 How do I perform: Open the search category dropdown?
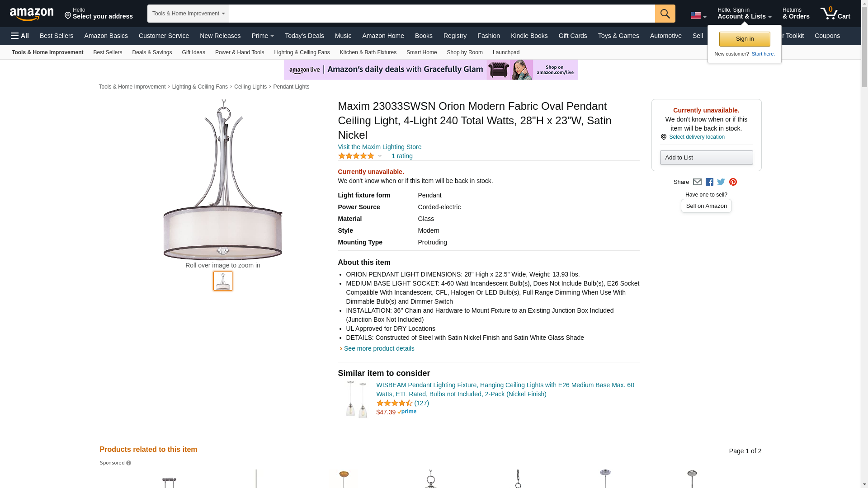188,14
